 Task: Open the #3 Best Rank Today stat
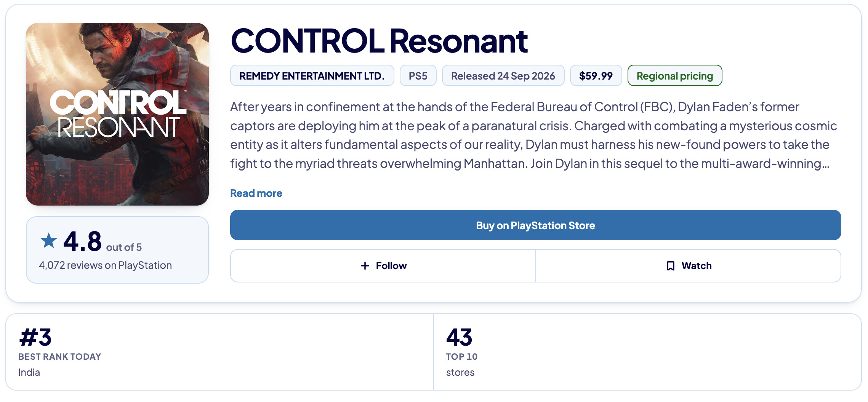220,352
